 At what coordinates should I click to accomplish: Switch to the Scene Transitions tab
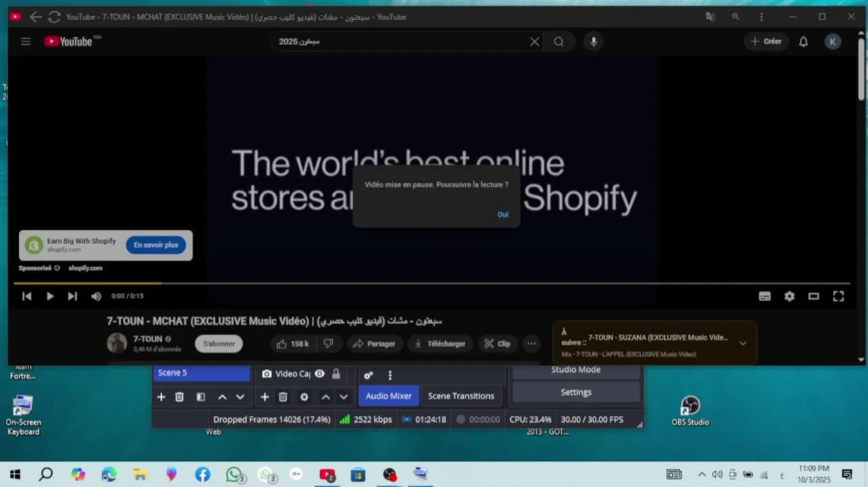(461, 396)
